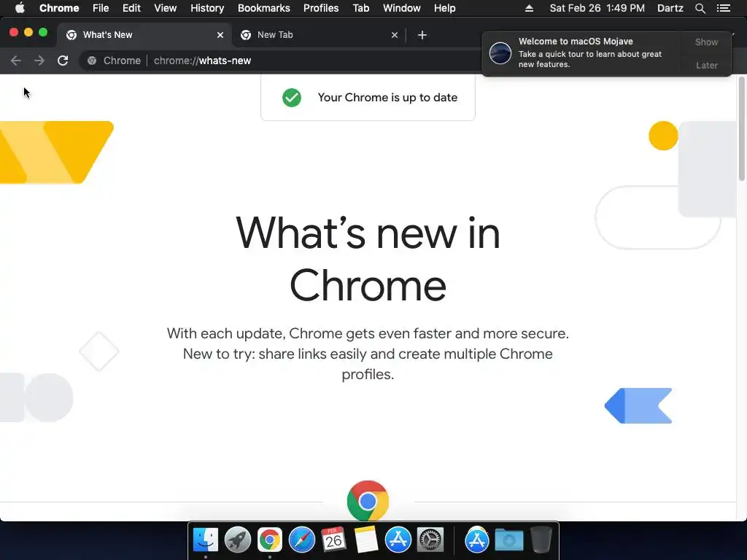Open the Help menu

tap(444, 8)
